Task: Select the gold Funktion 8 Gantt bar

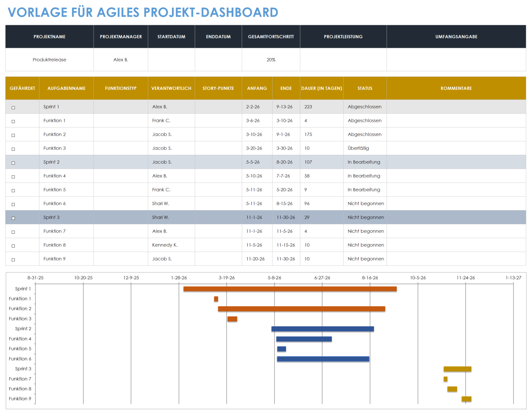Action: [x=452, y=389]
